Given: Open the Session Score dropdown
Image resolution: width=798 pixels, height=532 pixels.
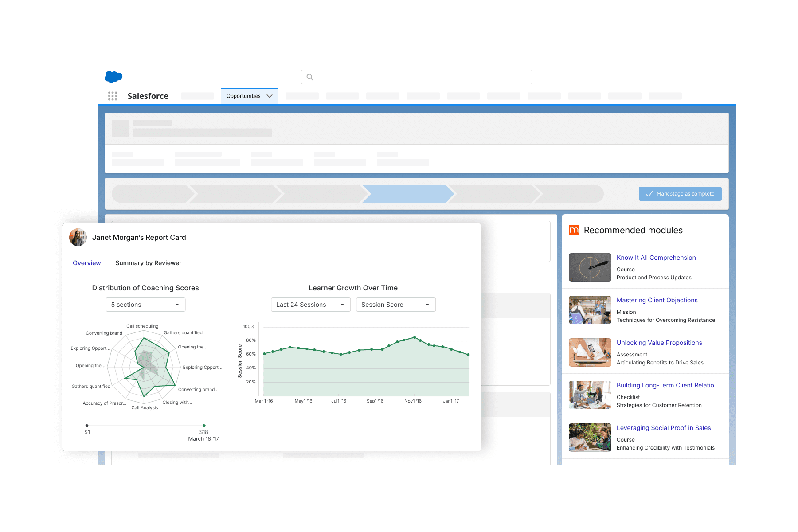Looking at the screenshot, I should (395, 304).
